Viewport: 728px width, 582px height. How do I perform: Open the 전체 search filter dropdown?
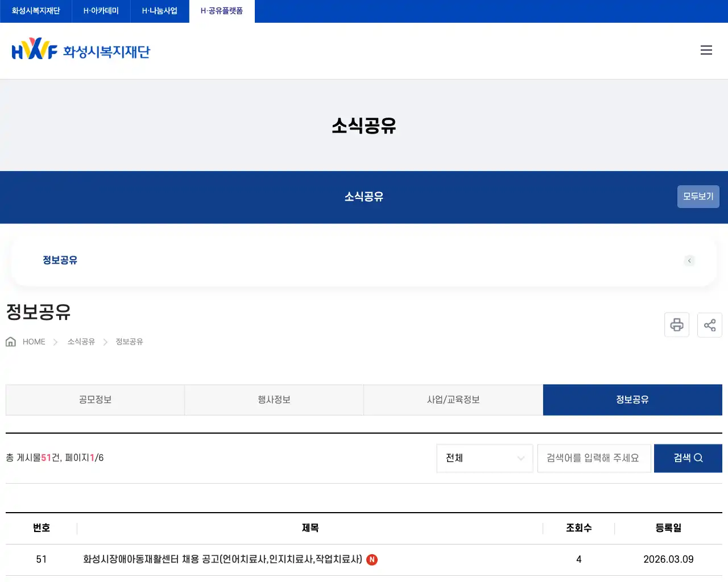tap(485, 458)
